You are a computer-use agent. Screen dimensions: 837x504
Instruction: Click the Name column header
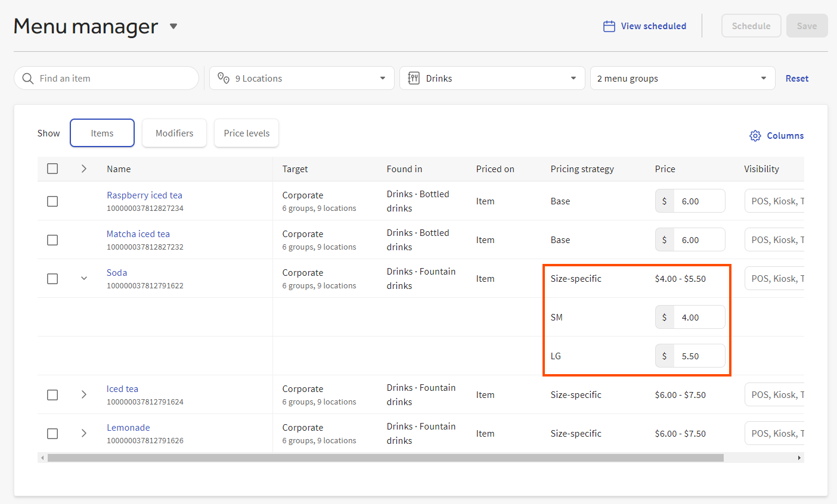click(x=119, y=169)
